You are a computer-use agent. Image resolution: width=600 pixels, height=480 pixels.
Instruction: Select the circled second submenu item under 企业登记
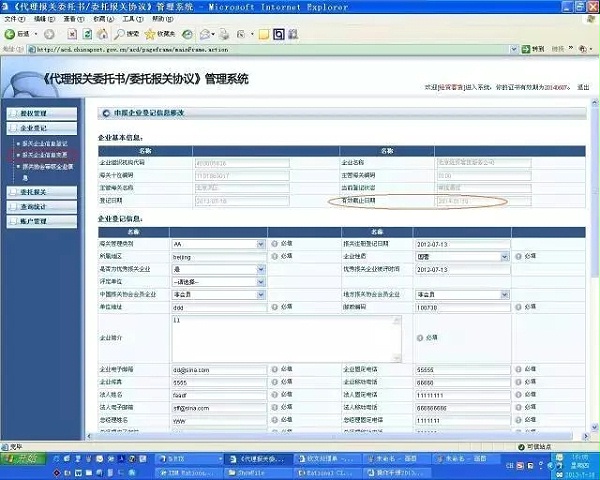(x=44, y=155)
